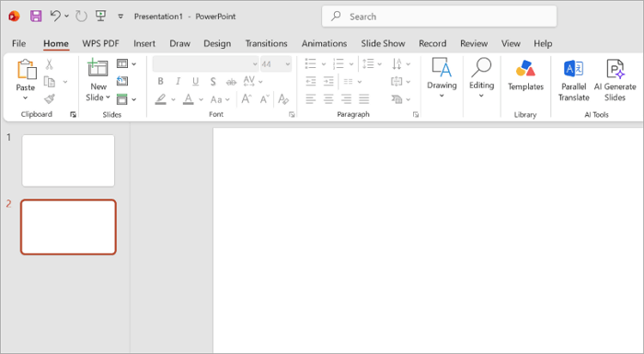Select slide 1 thumbnail
This screenshot has width=644, height=354.
coord(68,161)
